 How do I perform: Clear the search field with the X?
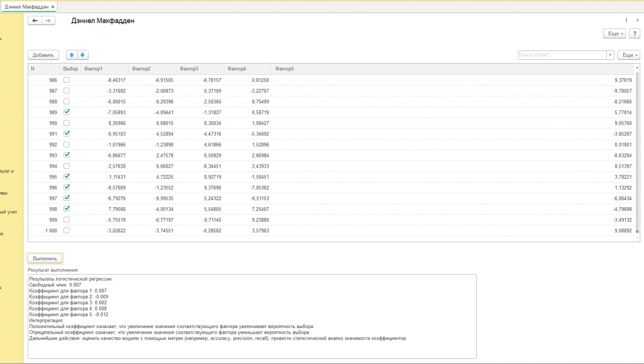pyautogui.click(x=610, y=55)
